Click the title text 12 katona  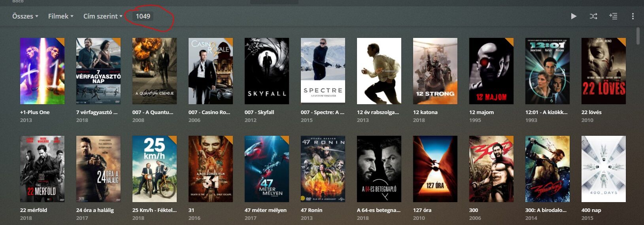click(x=425, y=112)
